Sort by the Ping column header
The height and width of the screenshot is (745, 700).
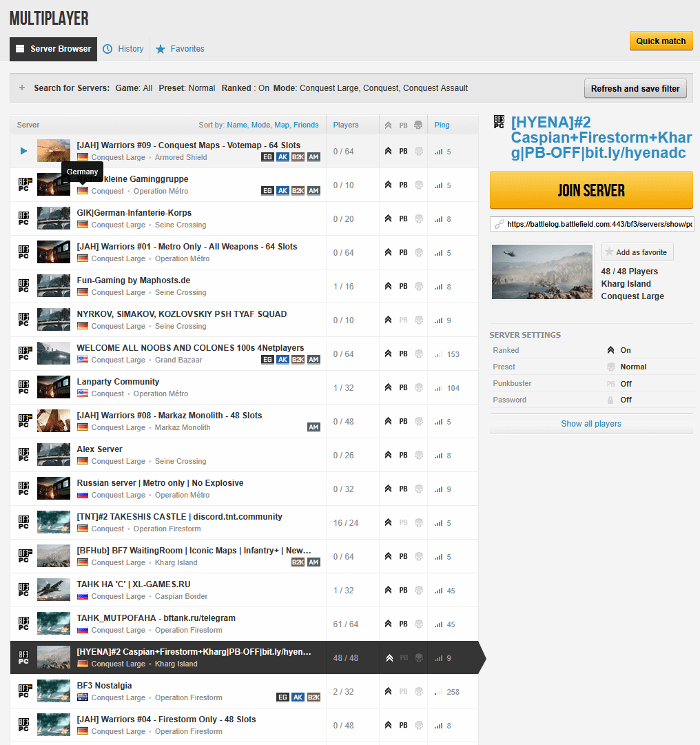tap(442, 125)
